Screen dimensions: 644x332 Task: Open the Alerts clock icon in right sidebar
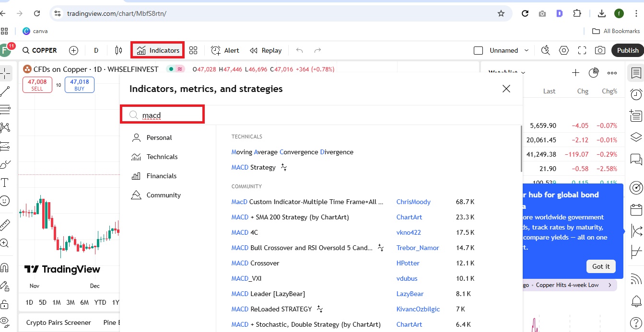636,94
